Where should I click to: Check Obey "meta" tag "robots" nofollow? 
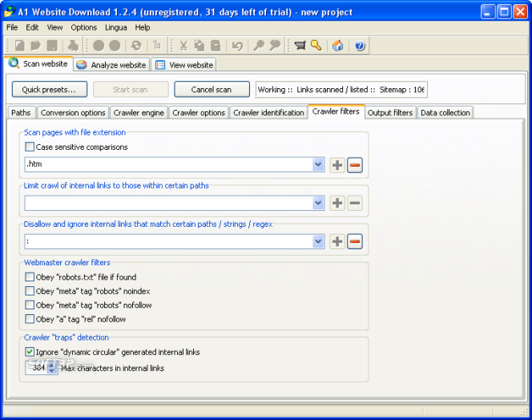[30, 305]
